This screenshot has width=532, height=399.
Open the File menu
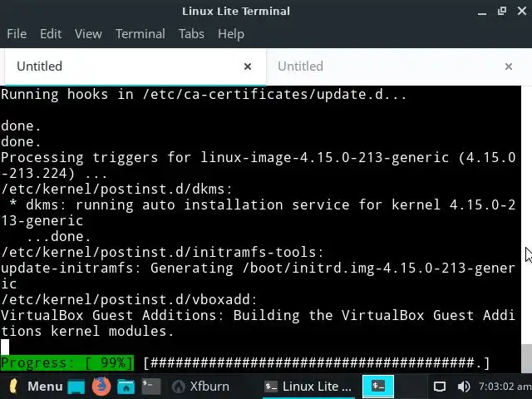pyautogui.click(x=17, y=33)
